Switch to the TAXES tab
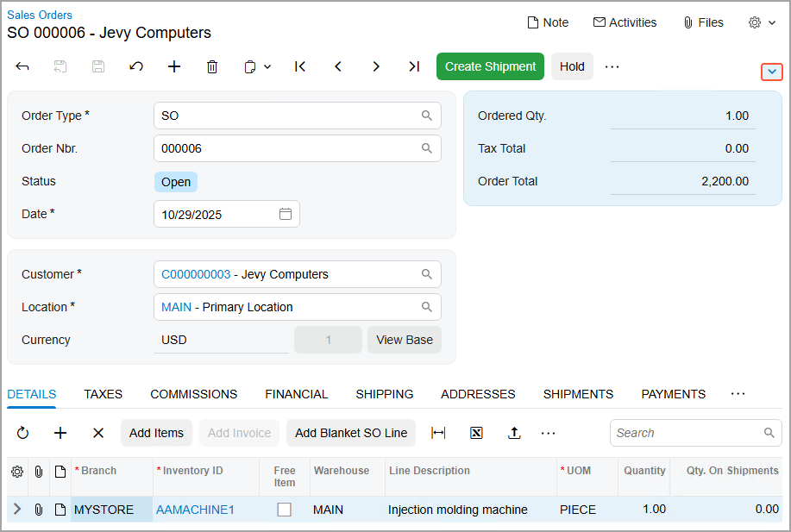Viewport: 791px width, 532px height. (x=103, y=394)
